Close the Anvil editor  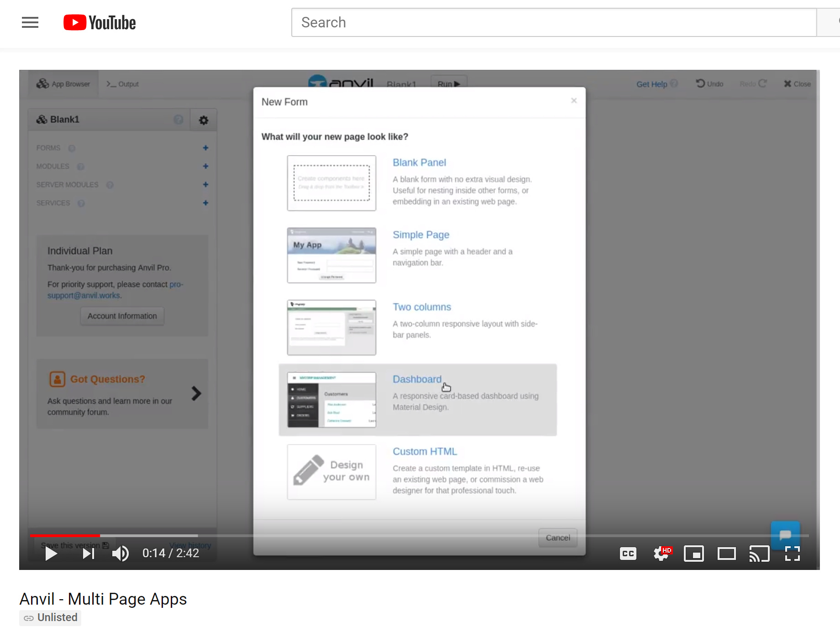(797, 84)
